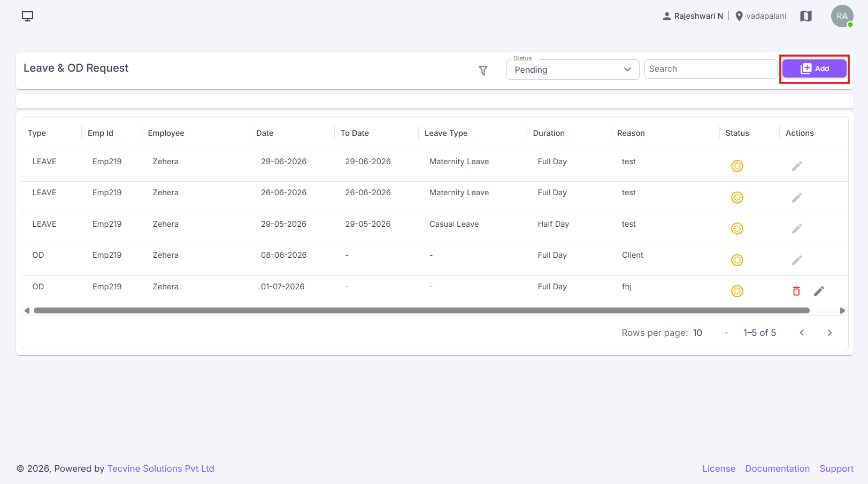The width and height of the screenshot is (868, 484).
Task: Open the Documentation footer link
Action: [777, 468]
